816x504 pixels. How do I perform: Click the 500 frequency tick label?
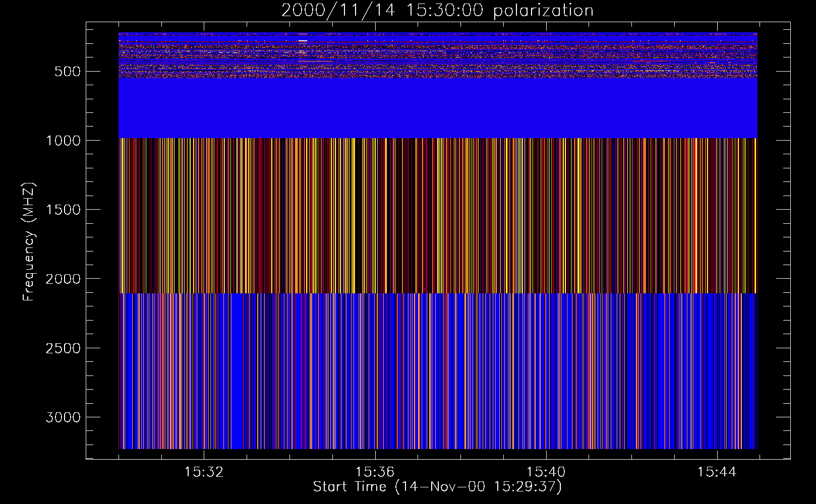pos(68,72)
